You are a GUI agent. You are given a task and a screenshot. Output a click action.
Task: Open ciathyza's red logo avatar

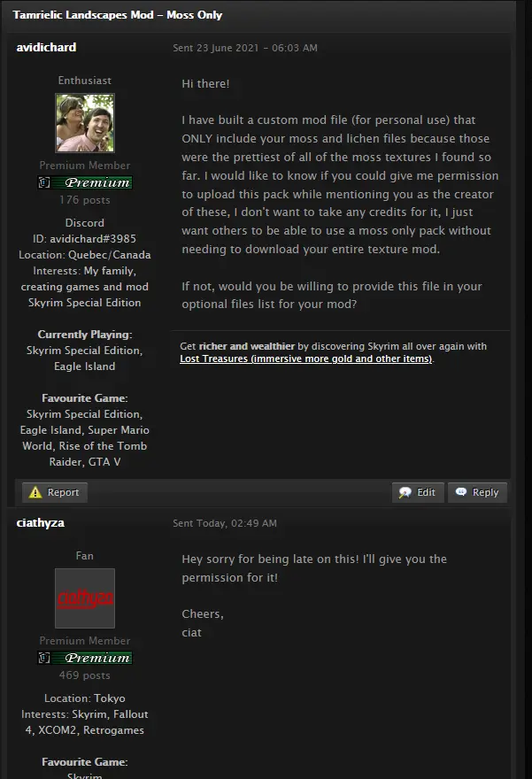click(x=85, y=598)
